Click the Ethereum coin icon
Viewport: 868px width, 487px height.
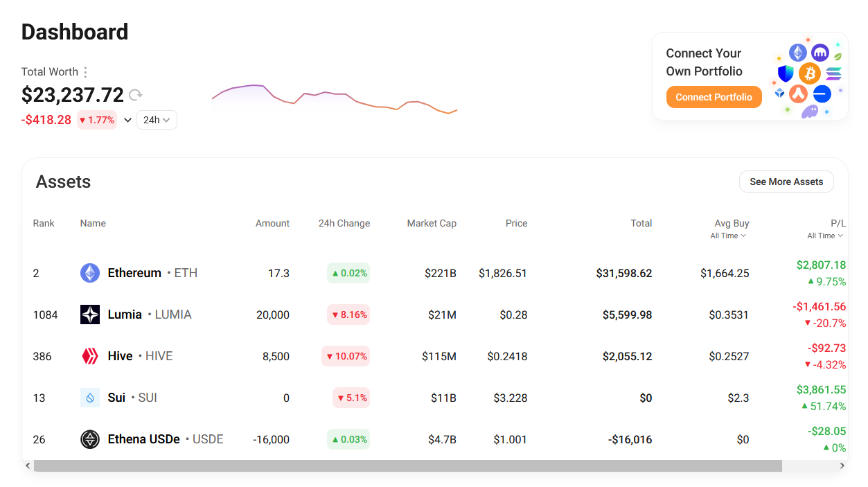90,273
